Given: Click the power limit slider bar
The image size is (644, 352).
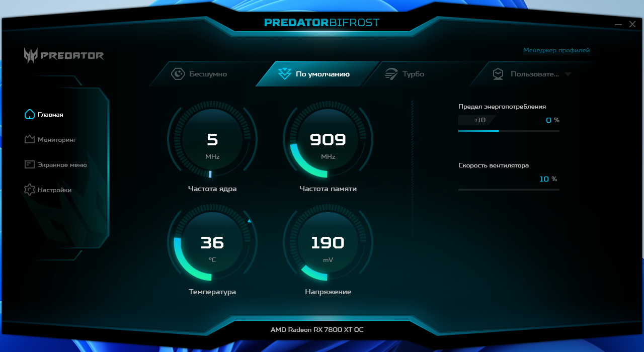Looking at the screenshot, I should 509,131.
